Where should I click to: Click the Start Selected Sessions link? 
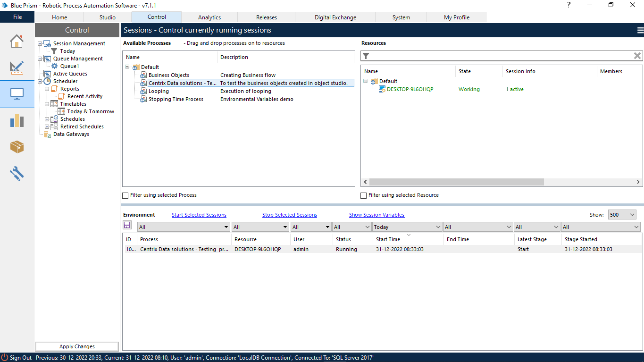coord(199,214)
